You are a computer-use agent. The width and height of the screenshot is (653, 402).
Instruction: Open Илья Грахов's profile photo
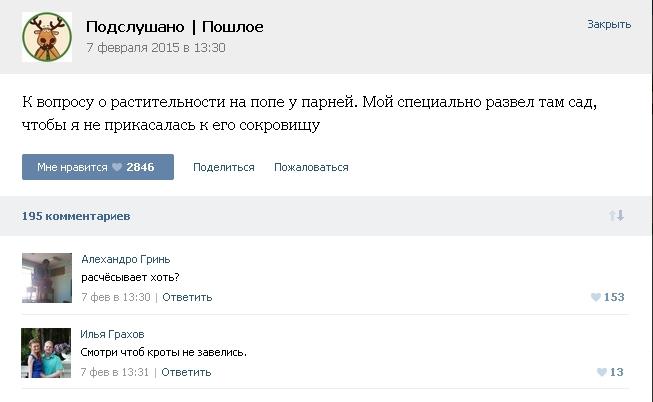pos(46,353)
